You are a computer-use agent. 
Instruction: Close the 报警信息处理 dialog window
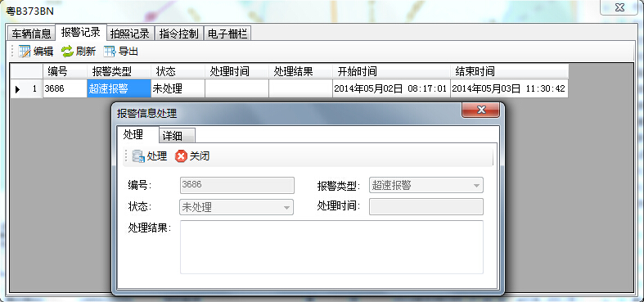click(x=481, y=110)
